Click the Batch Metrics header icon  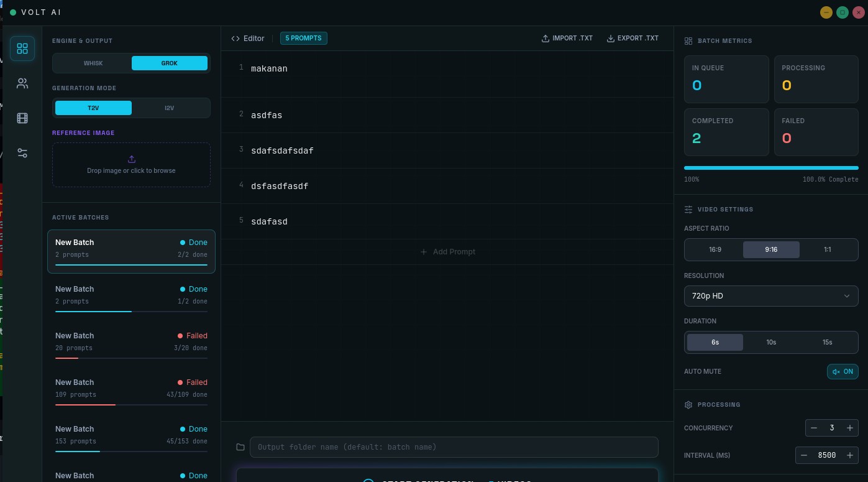688,41
